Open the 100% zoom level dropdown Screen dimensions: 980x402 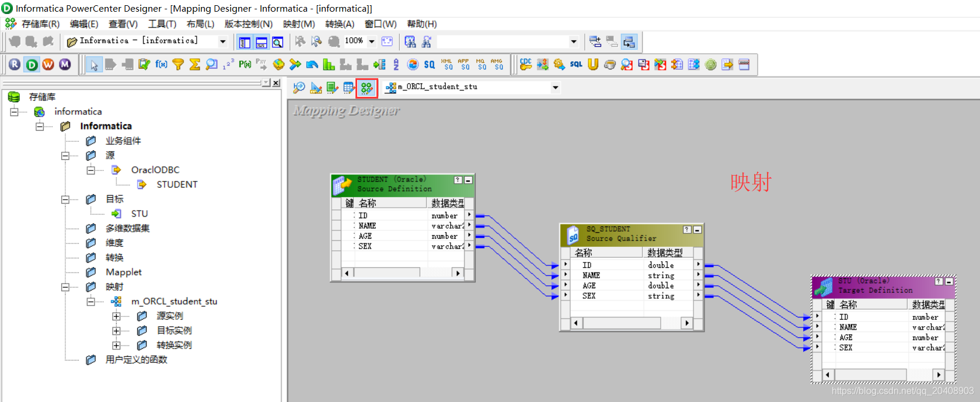371,41
